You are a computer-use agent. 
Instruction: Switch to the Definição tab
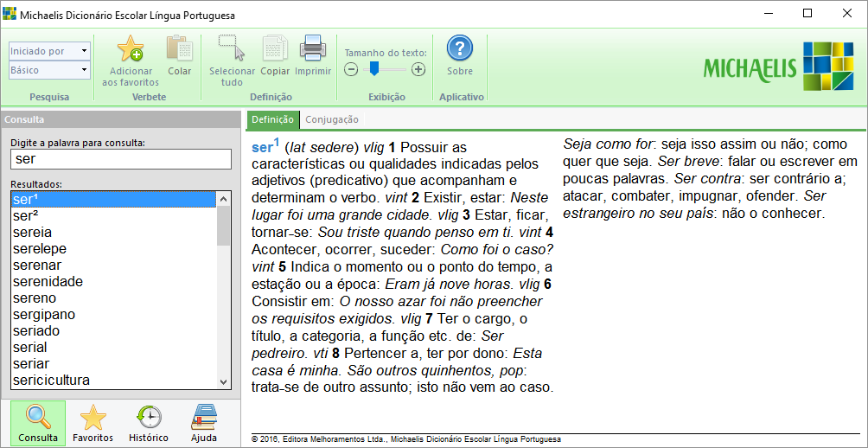(272, 119)
